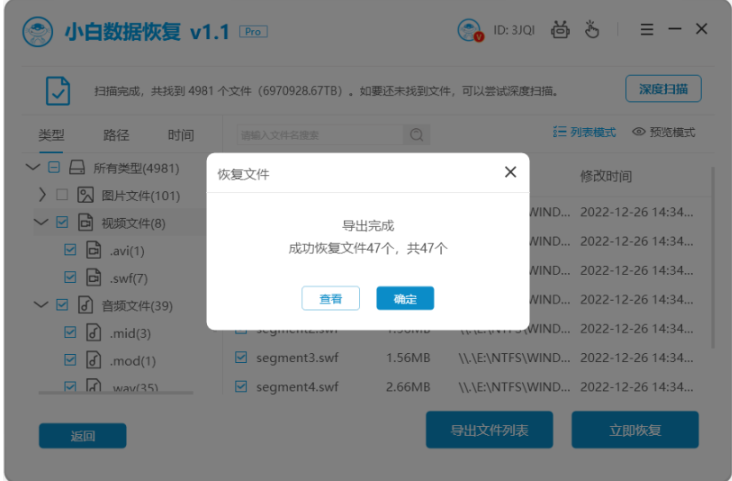Uncheck the .avi(1) checkbox

click(x=70, y=249)
